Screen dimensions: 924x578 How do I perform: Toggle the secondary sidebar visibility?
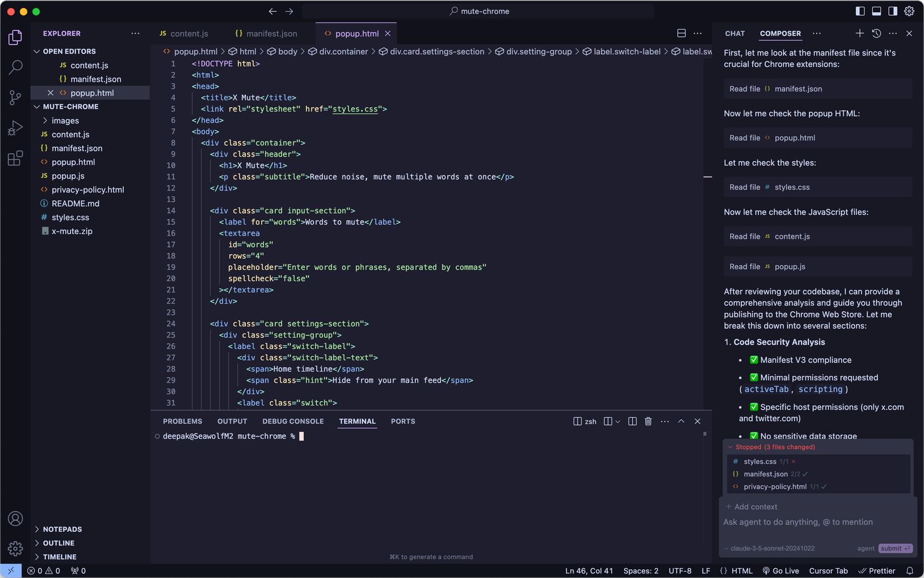893,11
